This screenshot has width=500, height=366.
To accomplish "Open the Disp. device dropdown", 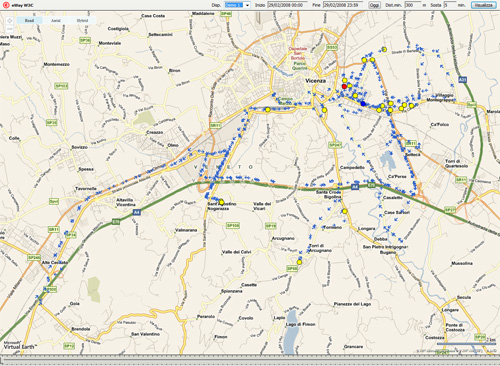I will pyautogui.click(x=237, y=5).
